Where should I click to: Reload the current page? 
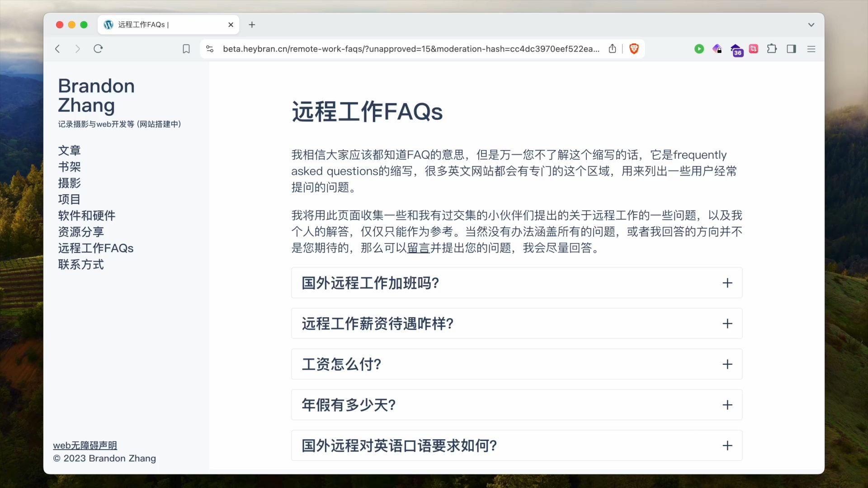(98, 49)
